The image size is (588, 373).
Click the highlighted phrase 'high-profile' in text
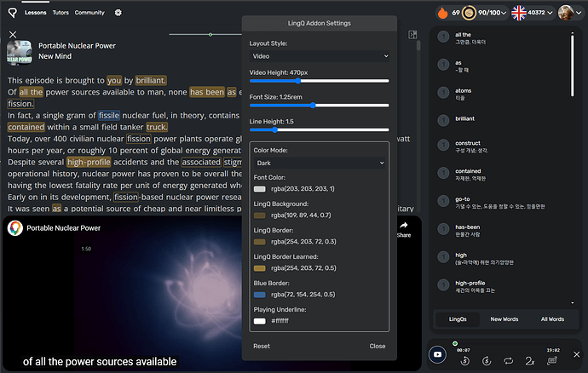coord(89,162)
